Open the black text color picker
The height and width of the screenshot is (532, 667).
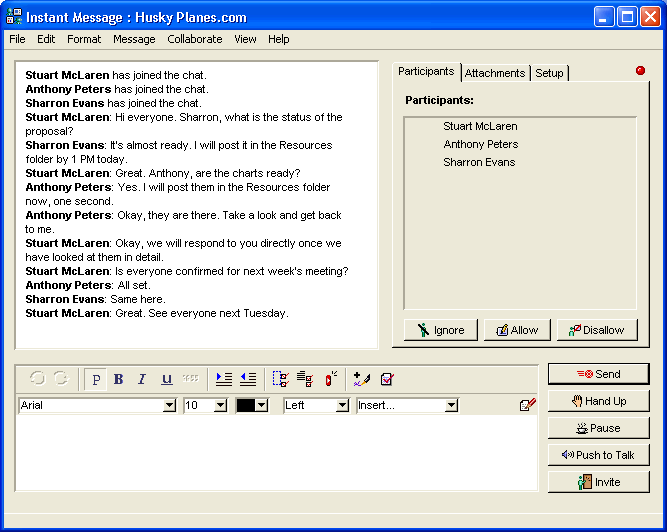(x=262, y=405)
